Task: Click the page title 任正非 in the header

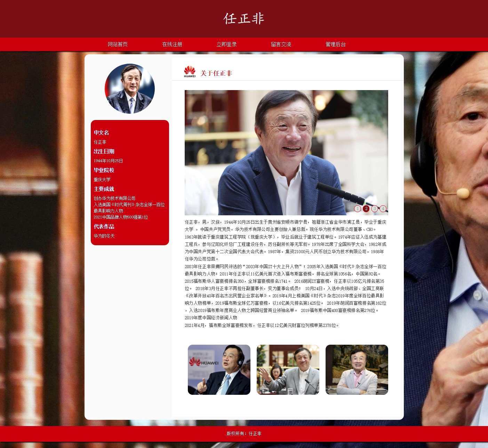Action: (x=244, y=18)
